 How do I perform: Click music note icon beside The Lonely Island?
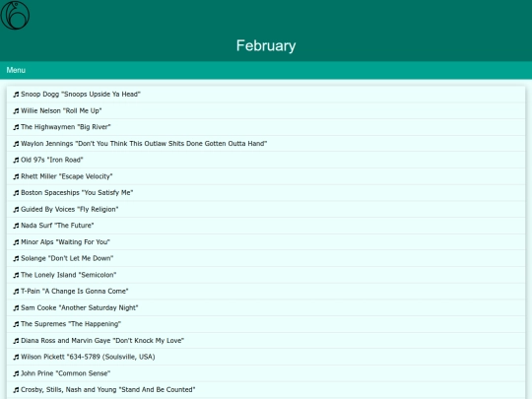(16, 275)
